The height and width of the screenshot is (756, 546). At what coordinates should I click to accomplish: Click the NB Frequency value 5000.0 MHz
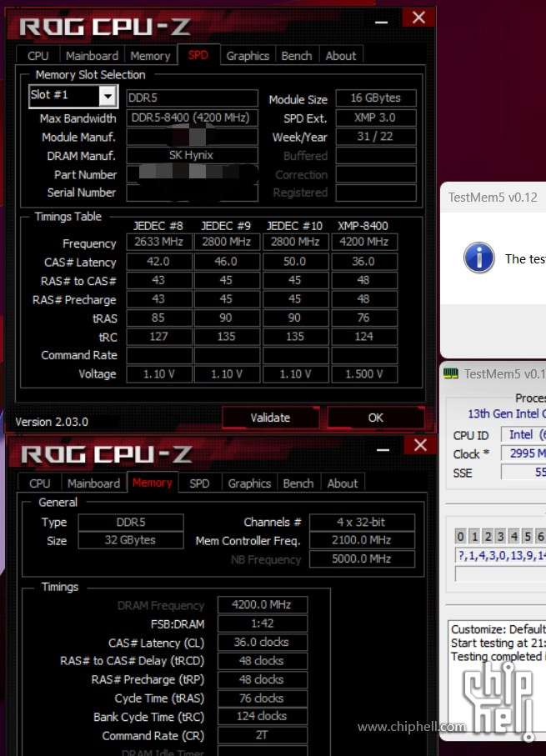click(362, 558)
